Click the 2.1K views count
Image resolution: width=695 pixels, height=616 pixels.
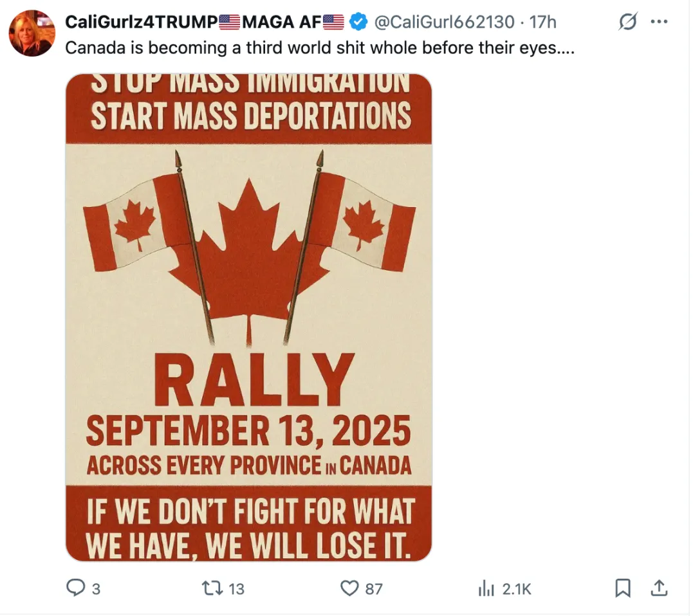click(517, 588)
